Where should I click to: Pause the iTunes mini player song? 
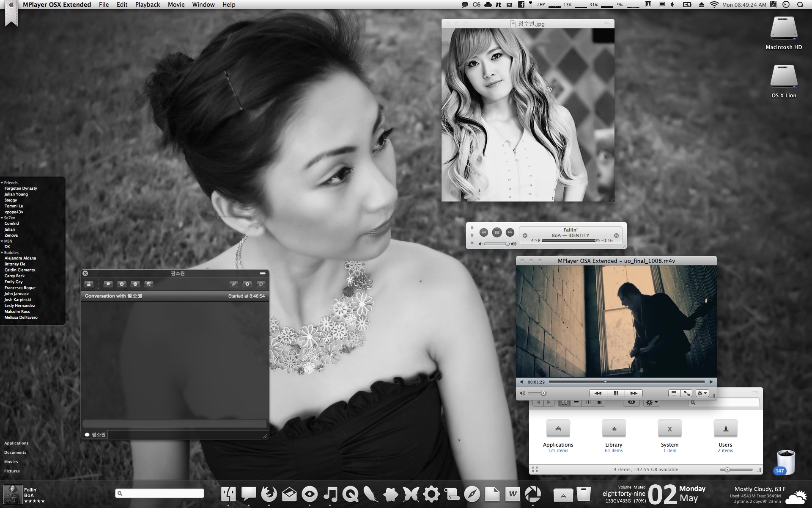coord(497,232)
